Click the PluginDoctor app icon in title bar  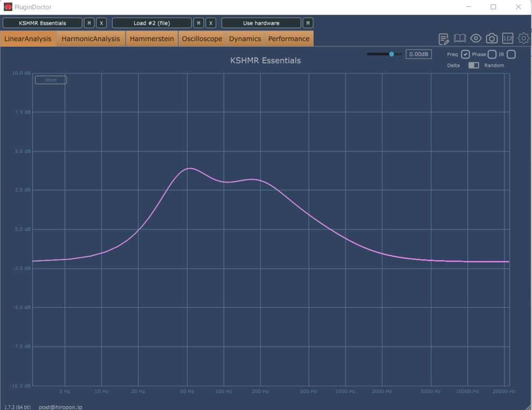pyautogui.click(x=8, y=7)
